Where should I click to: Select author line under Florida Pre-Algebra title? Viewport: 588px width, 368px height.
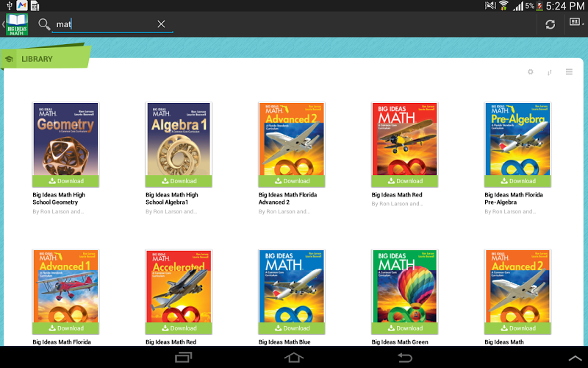click(510, 211)
